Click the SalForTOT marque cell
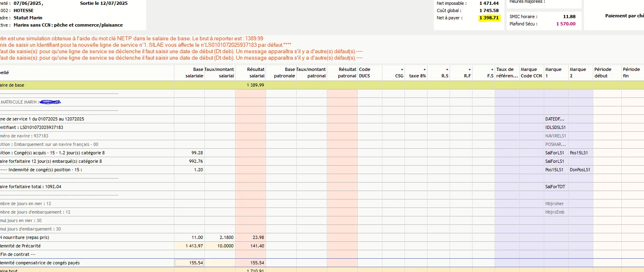 [x=556, y=187]
